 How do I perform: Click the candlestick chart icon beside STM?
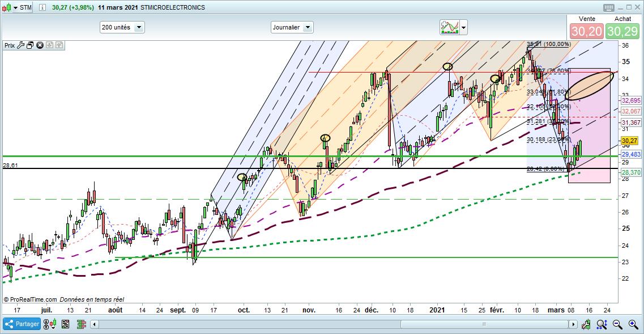[x=7, y=7]
